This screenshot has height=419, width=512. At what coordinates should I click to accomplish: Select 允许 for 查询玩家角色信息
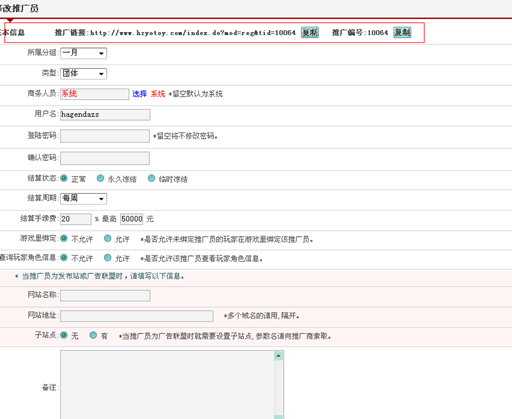pyautogui.click(x=107, y=257)
